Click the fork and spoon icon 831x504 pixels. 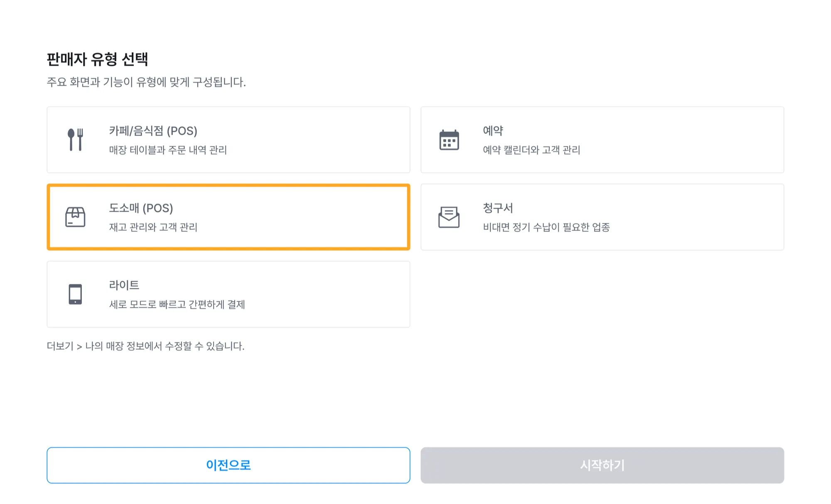coord(75,140)
